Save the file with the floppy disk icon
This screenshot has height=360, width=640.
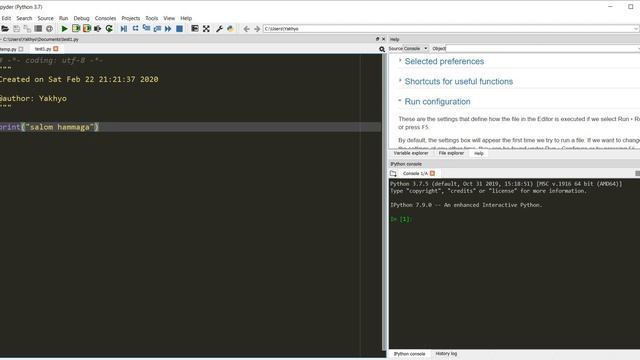point(16,29)
